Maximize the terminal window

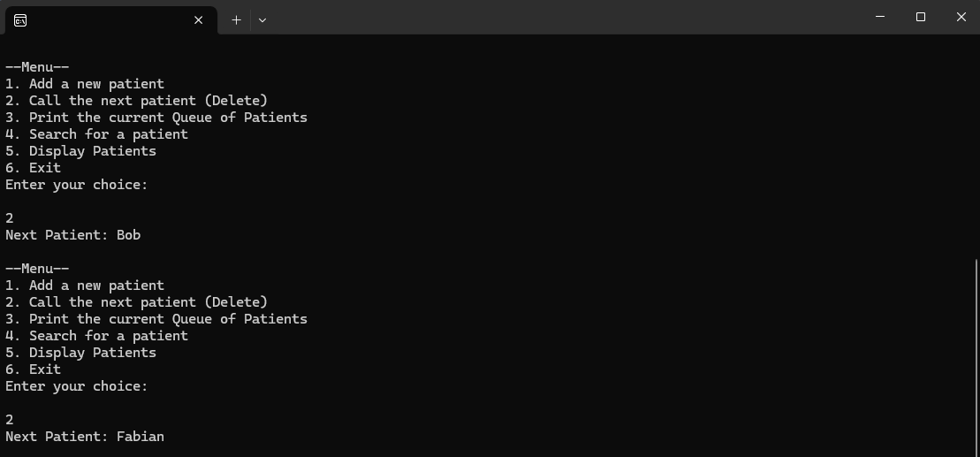click(x=921, y=17)
